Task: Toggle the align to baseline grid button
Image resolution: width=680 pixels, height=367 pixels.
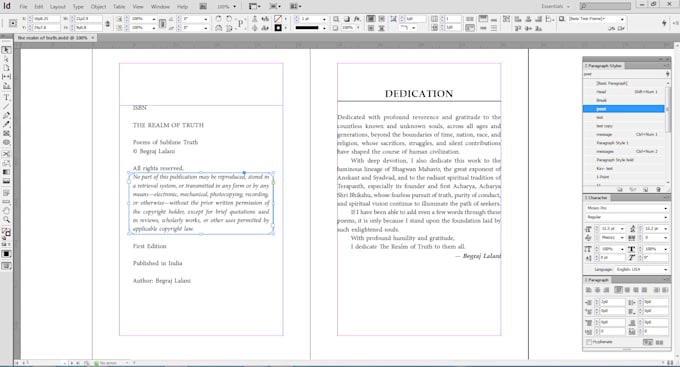Action: pos(660,342)
